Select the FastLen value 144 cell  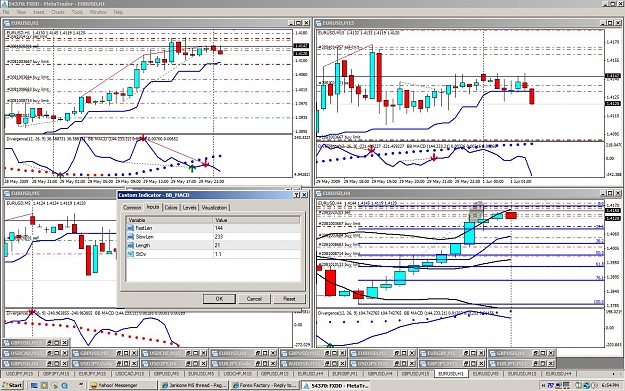point(256,228)
